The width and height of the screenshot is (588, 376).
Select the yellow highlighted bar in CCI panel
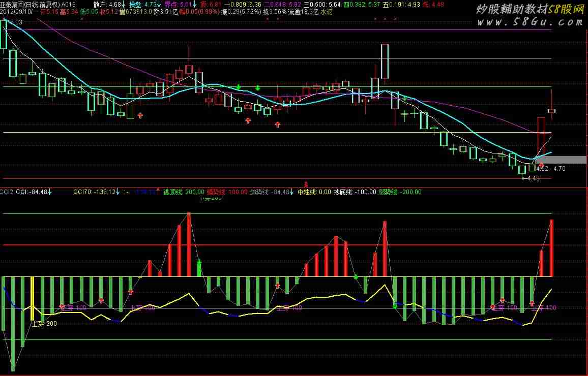32,292
